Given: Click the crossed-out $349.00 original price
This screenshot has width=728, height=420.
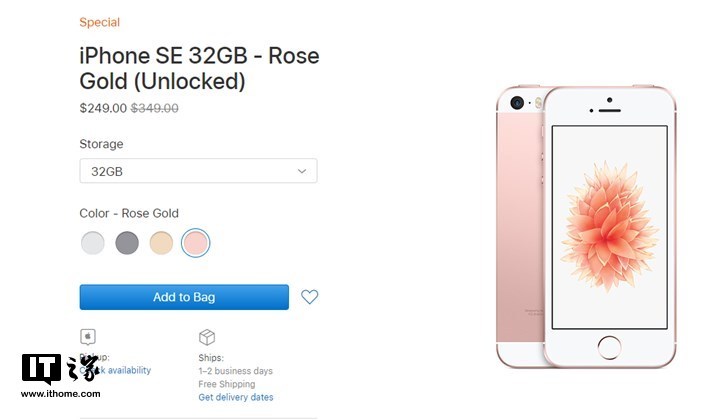Looking at the screenshot, I should (x=155, y=108).
